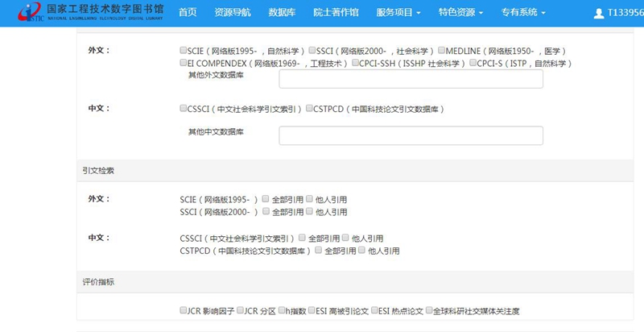The image size is (644, 332).
Task: Select the JCR 影响因子 checkbox
Action: tap(184, 310)
